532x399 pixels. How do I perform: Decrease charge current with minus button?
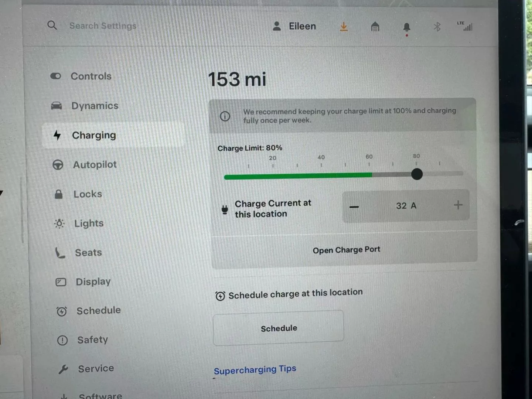(x=354, y=207)
